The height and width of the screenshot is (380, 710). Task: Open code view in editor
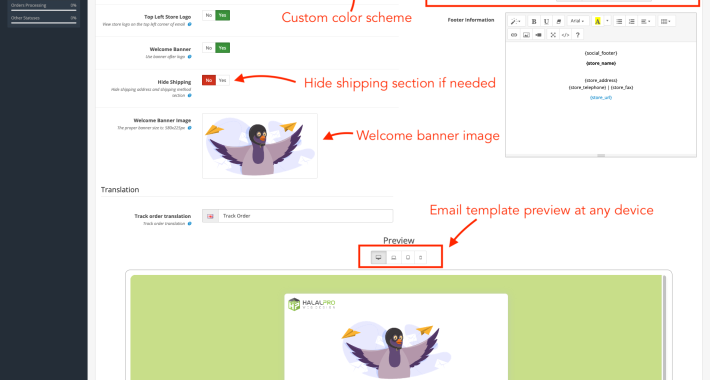click(565, 35)
